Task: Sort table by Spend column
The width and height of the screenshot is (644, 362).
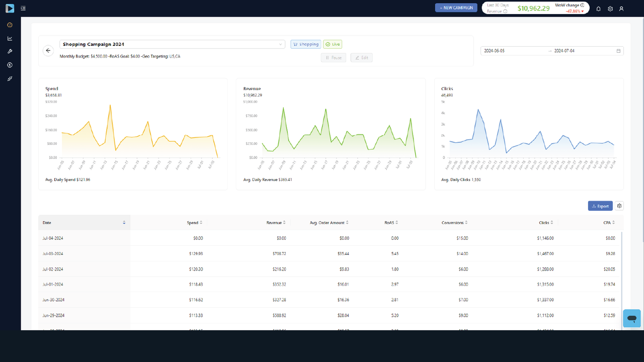Action: [x=201, y=222]
